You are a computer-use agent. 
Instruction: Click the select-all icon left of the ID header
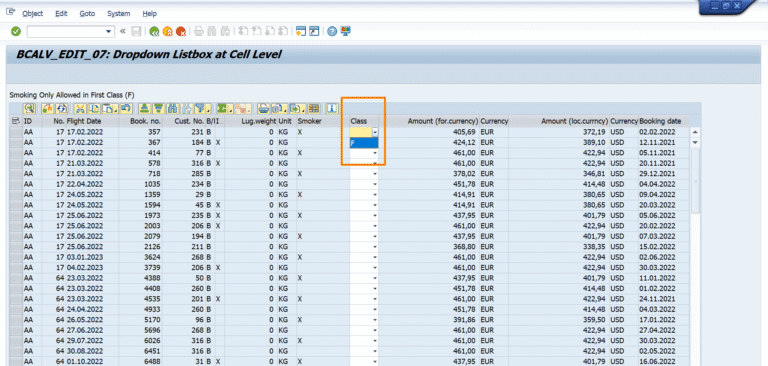tap(15, 121)
